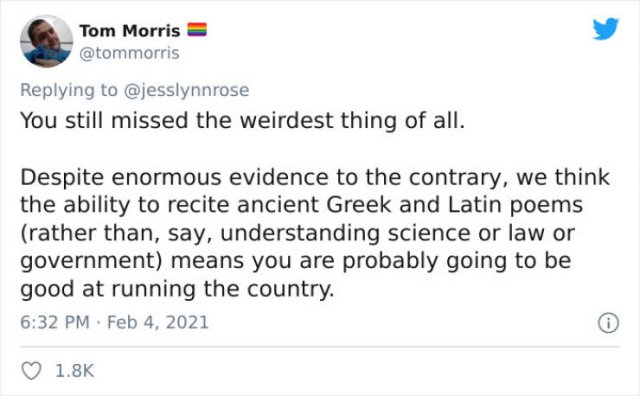This screenshot has height=396, width=640.
Task: Click the line beginning "Despite enormous evidence"
Action: [315, 178]
